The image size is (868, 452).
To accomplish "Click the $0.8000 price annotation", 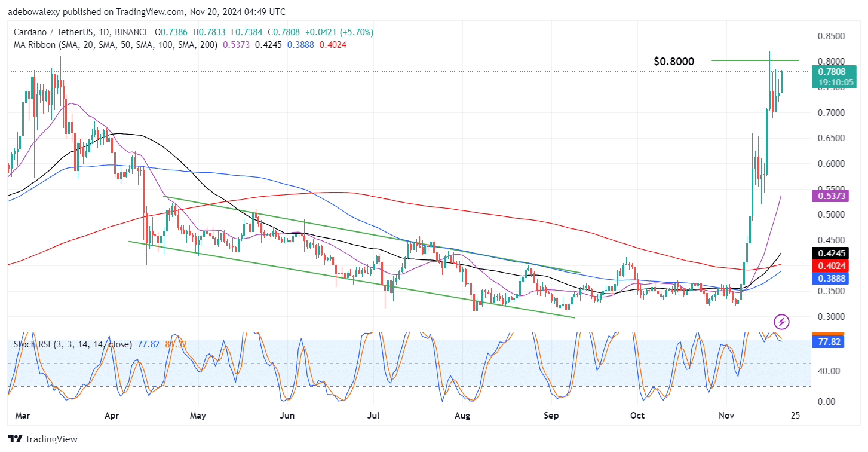I will pos(674,62).
